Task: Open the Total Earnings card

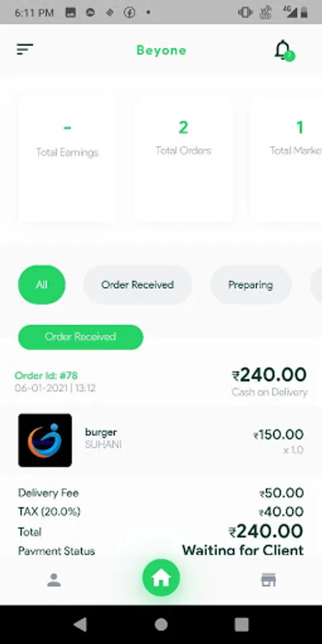Action: (67, 160)
